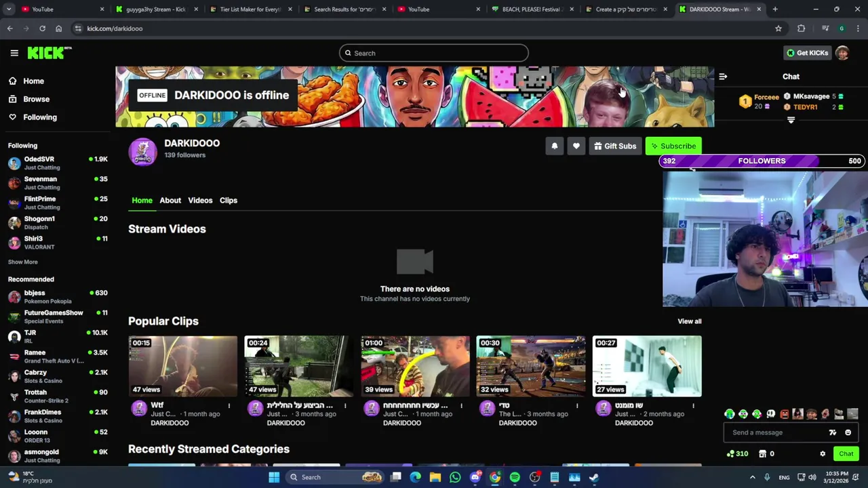Viewport: 868px width, 488px height.
Task: Open options menu for 'Wtf' clip
Action: coord(229,406)
